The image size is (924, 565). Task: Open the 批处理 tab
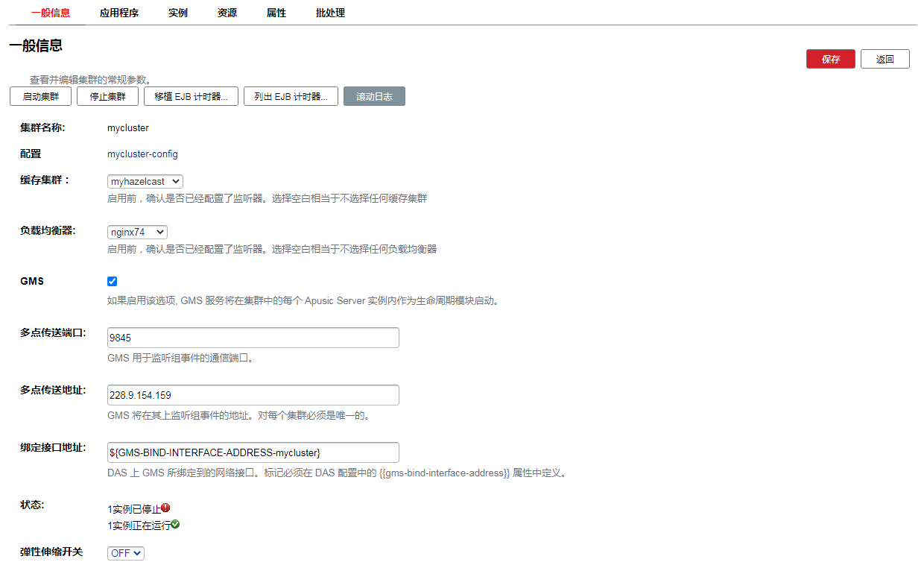click(x=330, y=13)
